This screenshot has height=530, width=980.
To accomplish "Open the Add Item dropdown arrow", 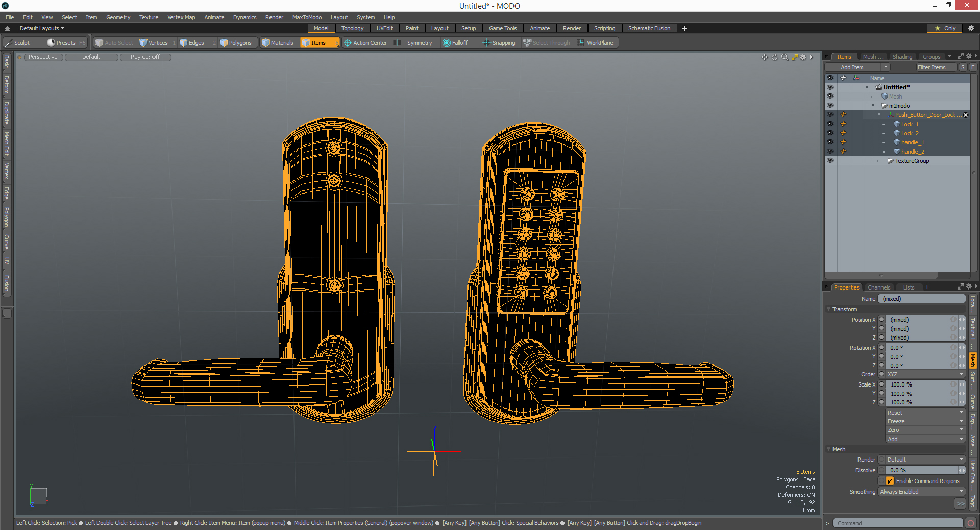I will (x=886, y=67).
